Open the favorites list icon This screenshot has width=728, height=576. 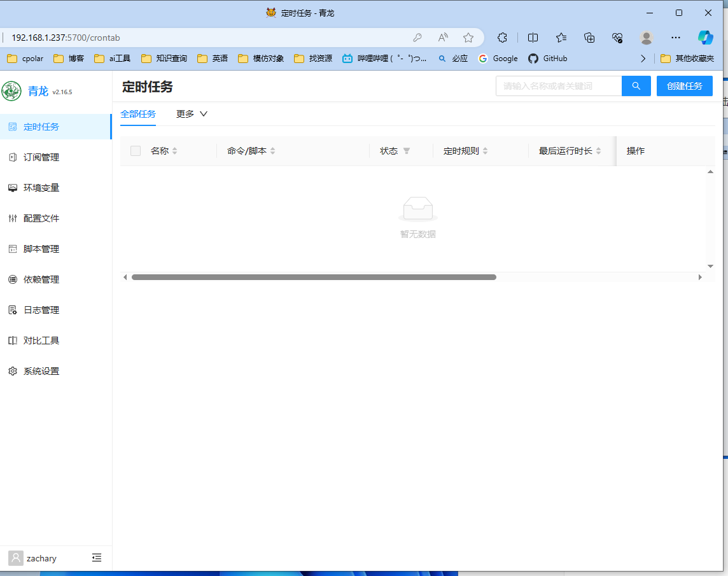(561, 38)
